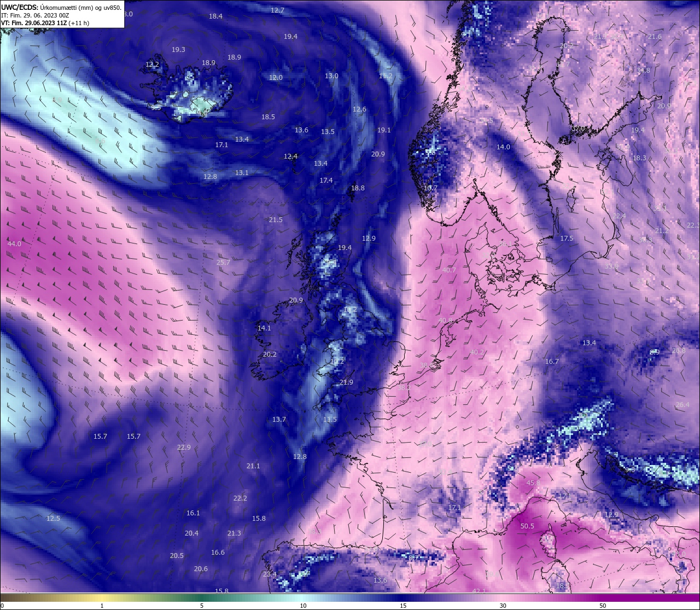The width and height of the screenshot is (700, 610).
Task: Click the 1 tick on the color scale
Action: (x=102, y=606)
